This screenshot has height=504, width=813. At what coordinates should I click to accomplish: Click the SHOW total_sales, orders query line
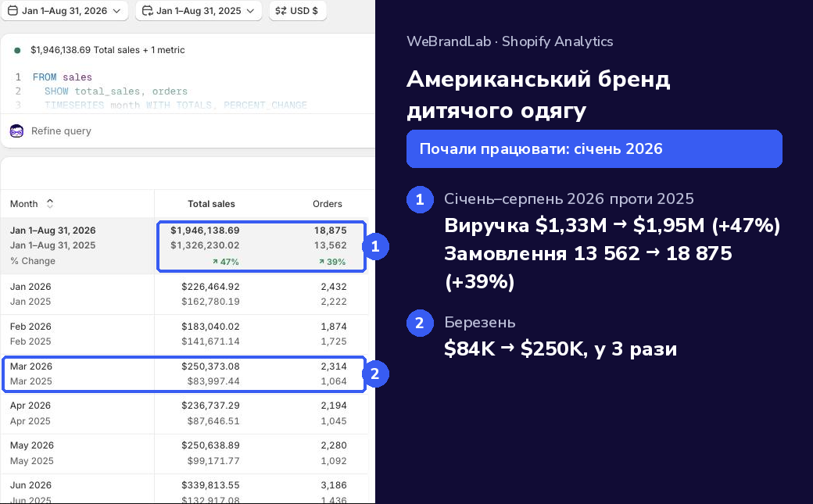[116, 91]
